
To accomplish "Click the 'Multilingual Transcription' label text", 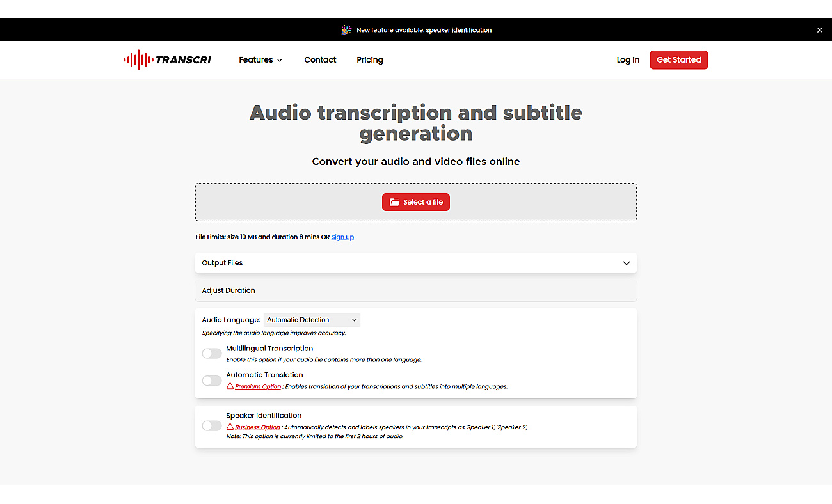I will (x=269, y=349).
